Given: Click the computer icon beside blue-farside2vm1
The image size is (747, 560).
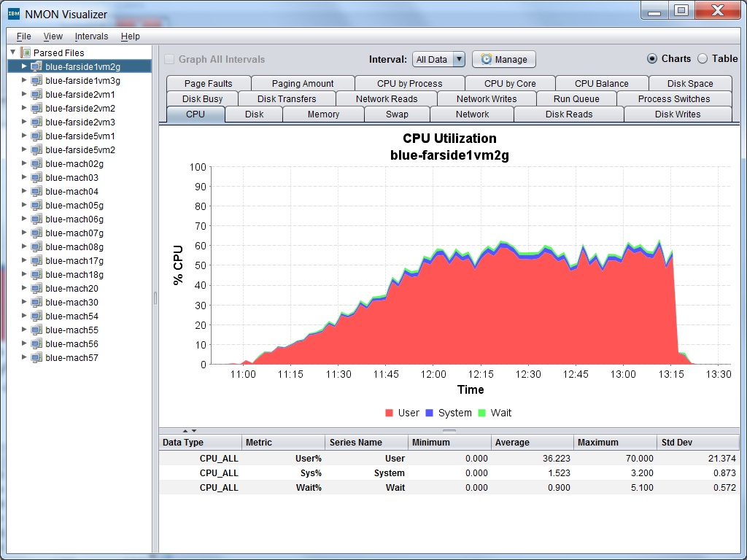Looking at the screenshot, I should point(36,95).
